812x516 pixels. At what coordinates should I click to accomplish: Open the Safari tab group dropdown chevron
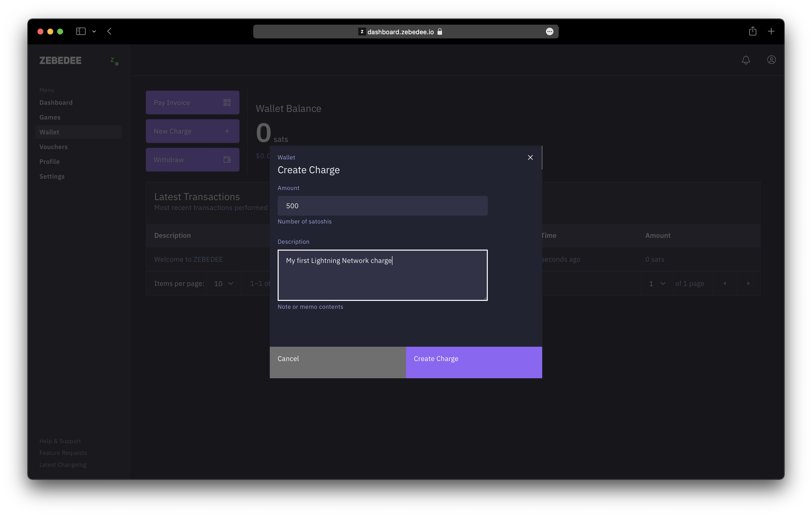[x=94, y=31]
